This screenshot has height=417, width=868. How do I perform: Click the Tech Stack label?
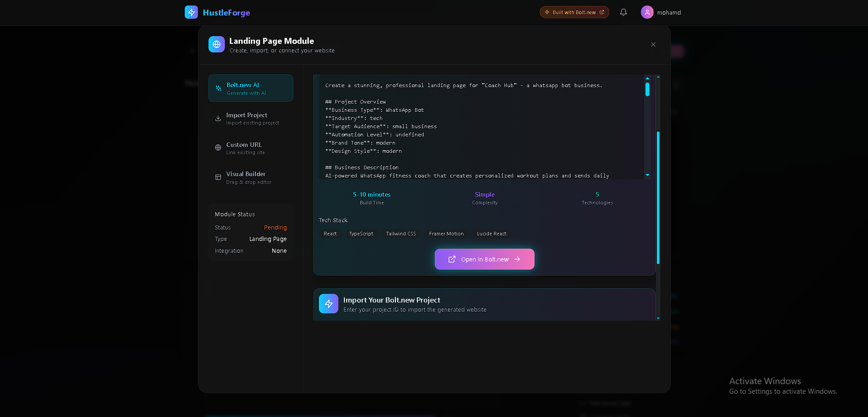pos(333,220)
